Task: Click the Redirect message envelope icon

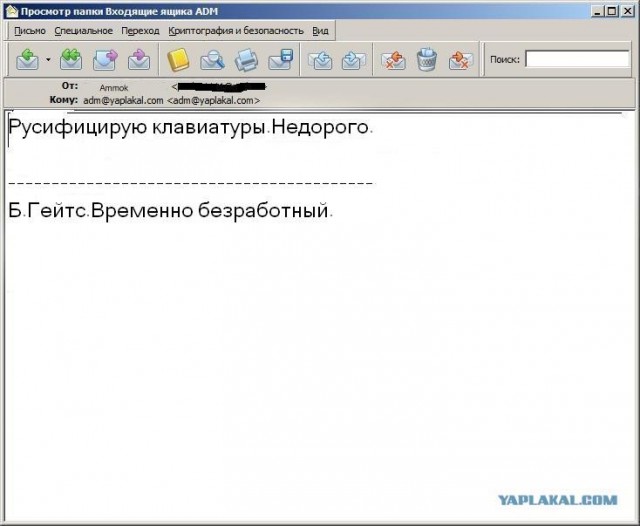Action: click(x=139, y=60)
